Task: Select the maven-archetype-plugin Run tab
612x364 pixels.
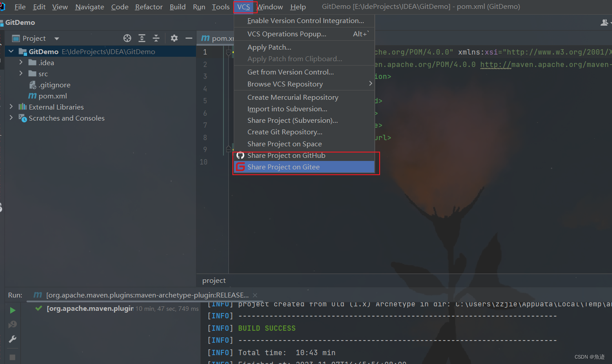Action: point(145,295)
